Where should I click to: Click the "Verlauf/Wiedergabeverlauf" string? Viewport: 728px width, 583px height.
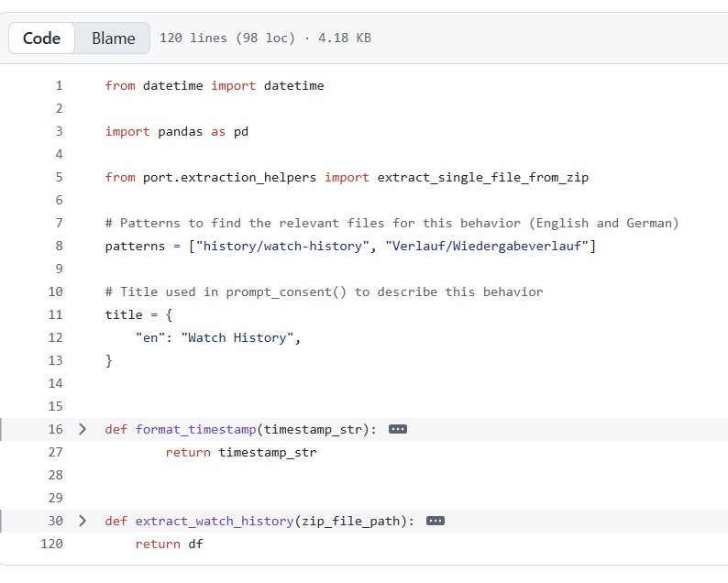click(x=487, y=246)
